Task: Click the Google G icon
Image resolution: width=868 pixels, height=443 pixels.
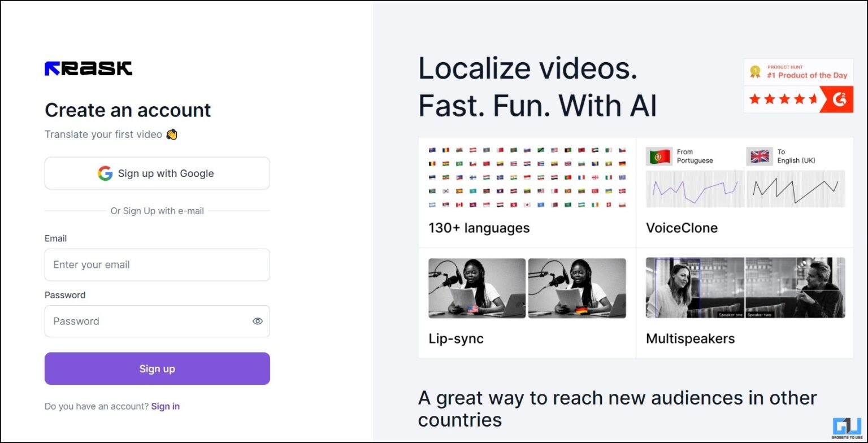Action: [x=107, y=173]
